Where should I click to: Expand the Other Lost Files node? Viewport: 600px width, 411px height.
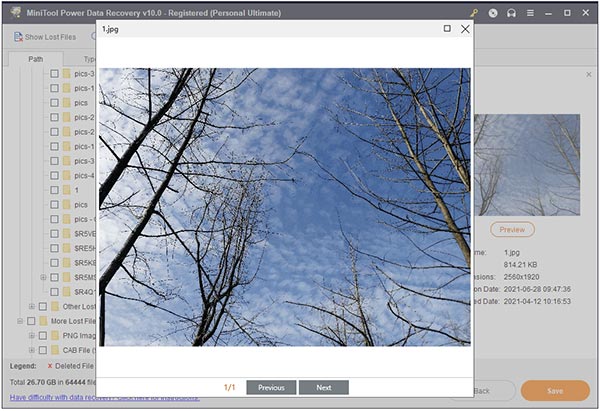pyautogui.click(x=31, y=306)
